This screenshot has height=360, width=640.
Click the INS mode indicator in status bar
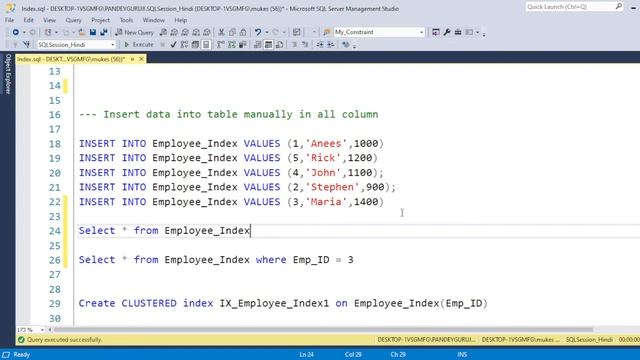point(462,355)
